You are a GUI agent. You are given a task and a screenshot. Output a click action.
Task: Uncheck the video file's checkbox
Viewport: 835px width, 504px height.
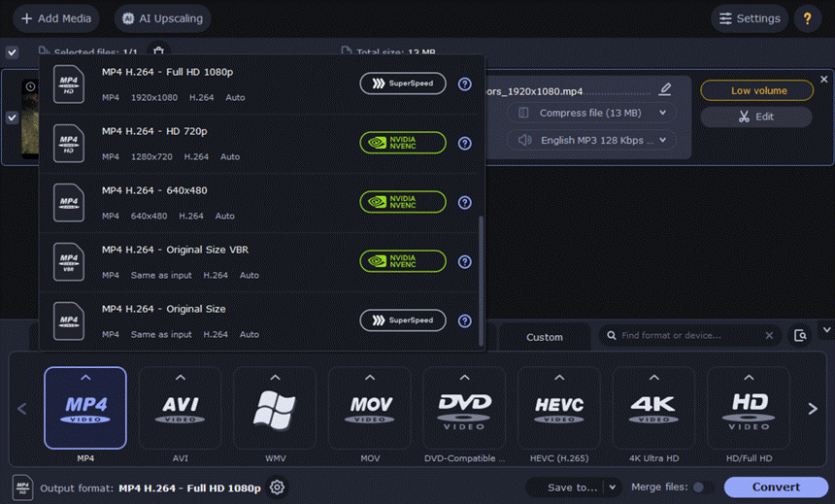12,118
